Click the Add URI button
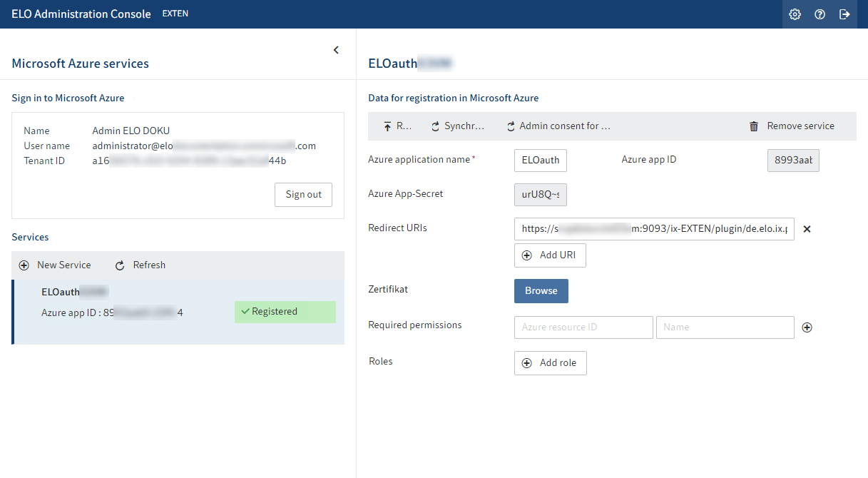 click(550, 255)
